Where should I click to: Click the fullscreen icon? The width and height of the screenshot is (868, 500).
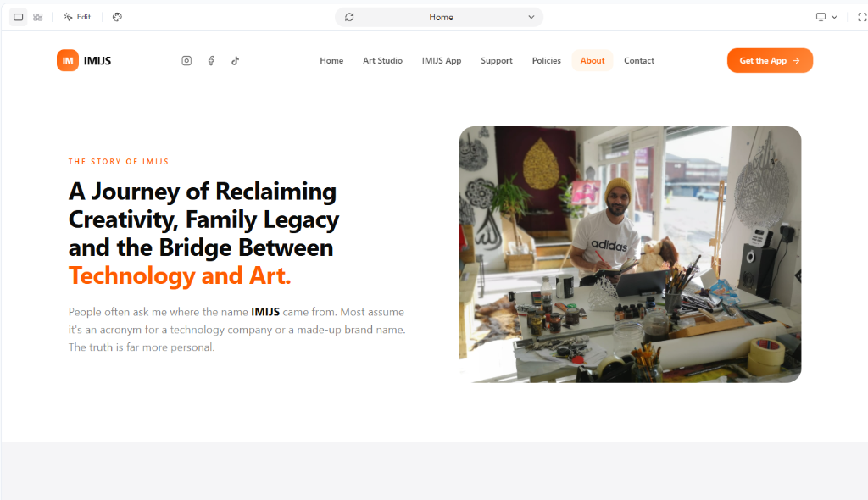(862, 17)
